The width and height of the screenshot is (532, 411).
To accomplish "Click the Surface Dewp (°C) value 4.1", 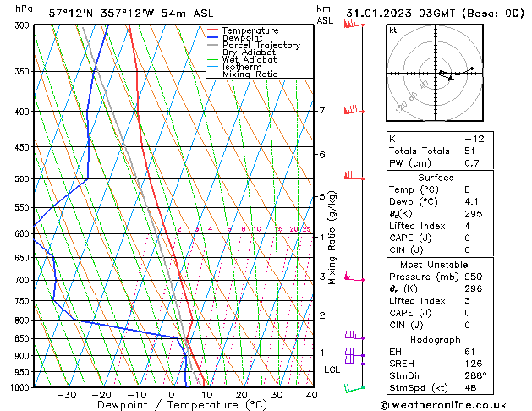I will [x=471, y=202].
